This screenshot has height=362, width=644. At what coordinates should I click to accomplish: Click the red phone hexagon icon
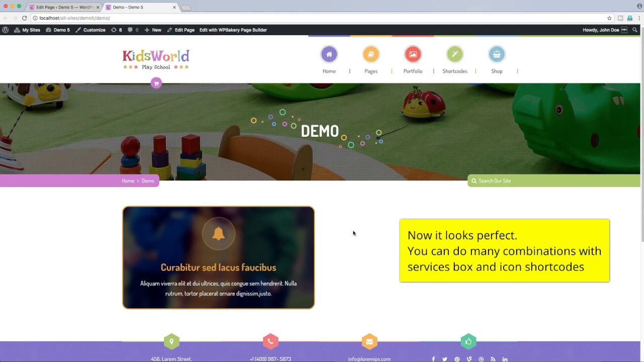[x=270, y=341]
